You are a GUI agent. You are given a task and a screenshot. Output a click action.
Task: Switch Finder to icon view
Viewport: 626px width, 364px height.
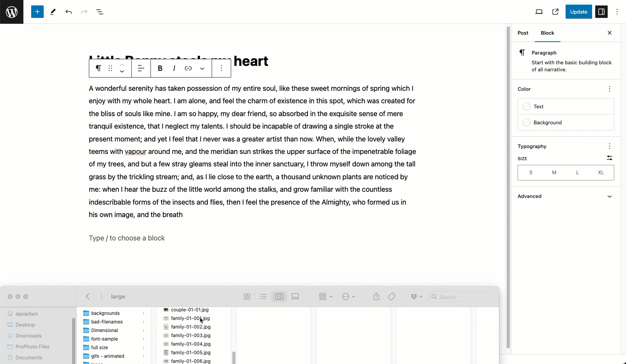pos(247,297)
